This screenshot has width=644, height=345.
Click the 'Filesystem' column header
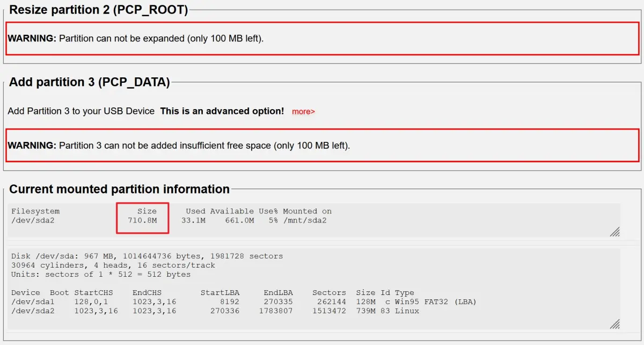[x=35, y=211]
